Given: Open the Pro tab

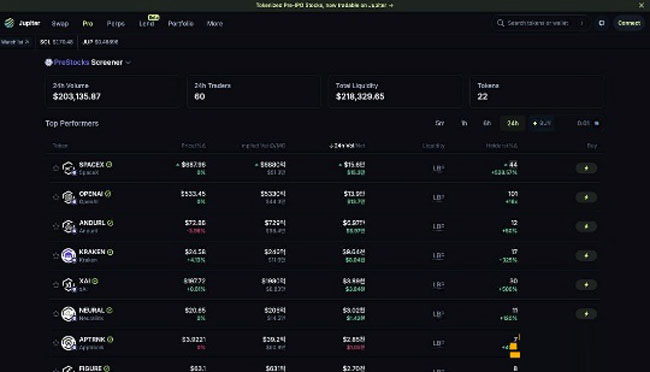Looking at the screenshot, I should [87, 24].
